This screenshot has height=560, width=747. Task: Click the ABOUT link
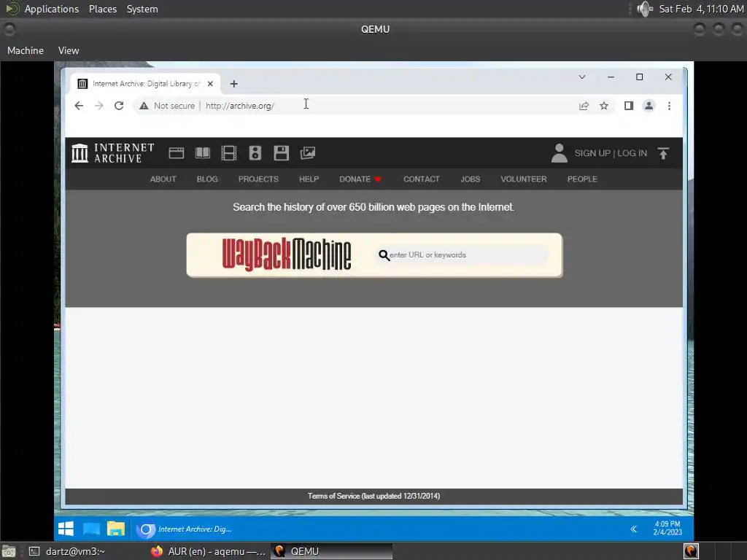coord(163,179)
